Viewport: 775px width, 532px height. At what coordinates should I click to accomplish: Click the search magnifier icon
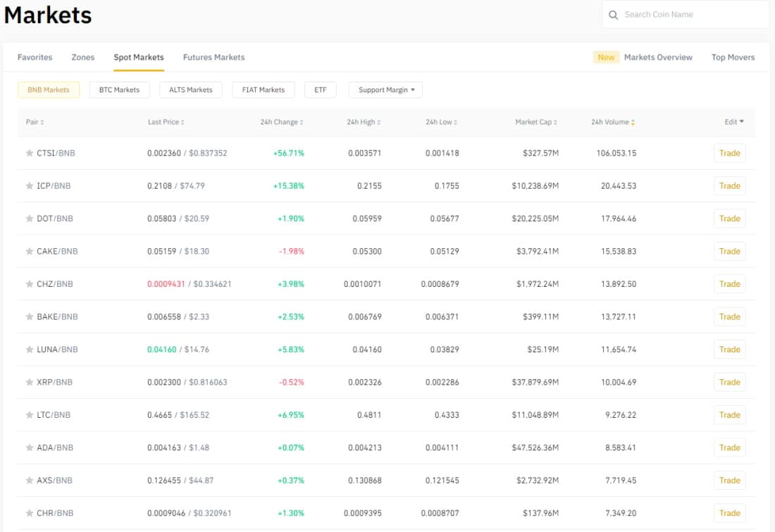[614, 15]
